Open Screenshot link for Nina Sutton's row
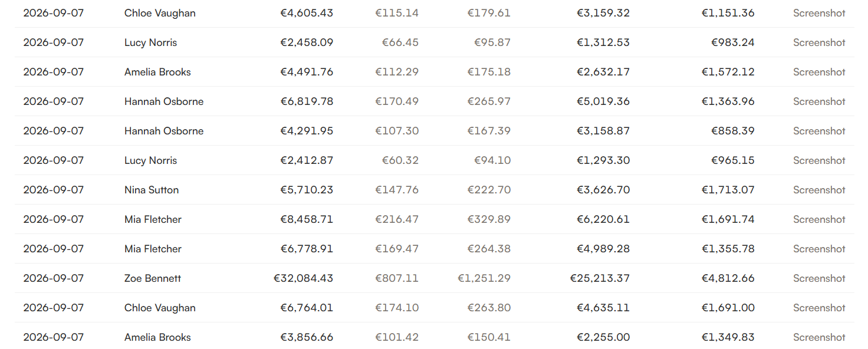Screen dimensions: 868x349 [x=819, y=190]
